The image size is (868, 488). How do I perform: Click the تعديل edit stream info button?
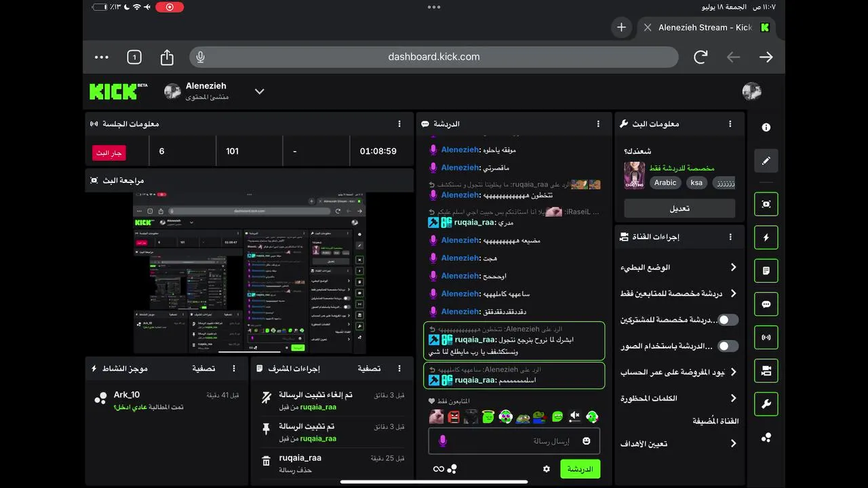(679, 208)
